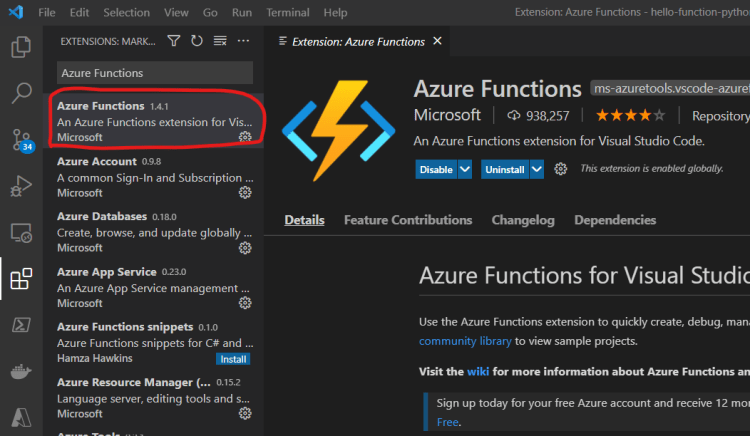This screenshot has height=436, width=750.
Task: Close the Extension: Azure Functions tab
Action: click(x=437, y=41)
